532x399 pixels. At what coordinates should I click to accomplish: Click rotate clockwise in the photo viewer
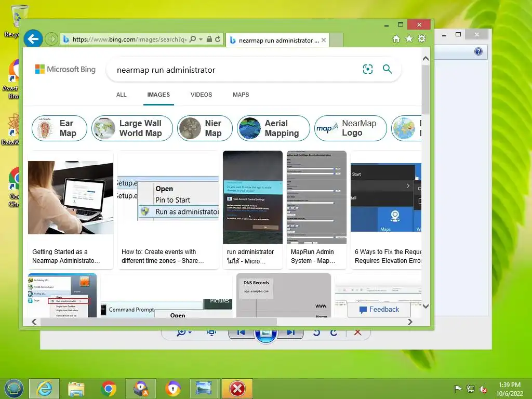click(x=334, y=333)
